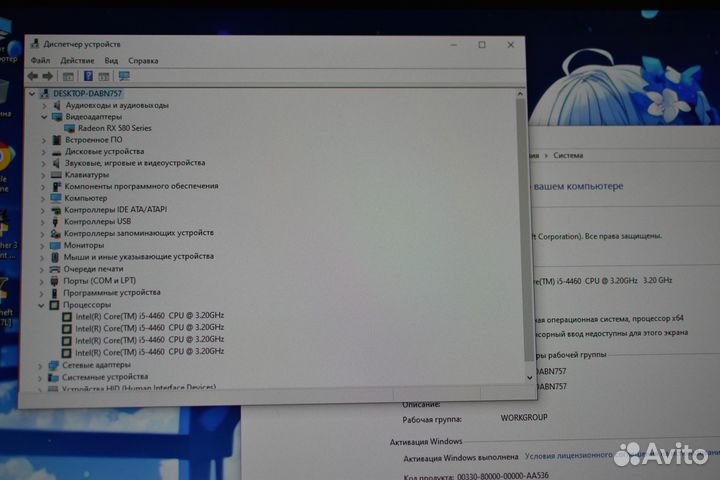Click the scrollbar down arrow in Device Manager
The width and height of the screenshot is (720, 480).
point(529,378)
